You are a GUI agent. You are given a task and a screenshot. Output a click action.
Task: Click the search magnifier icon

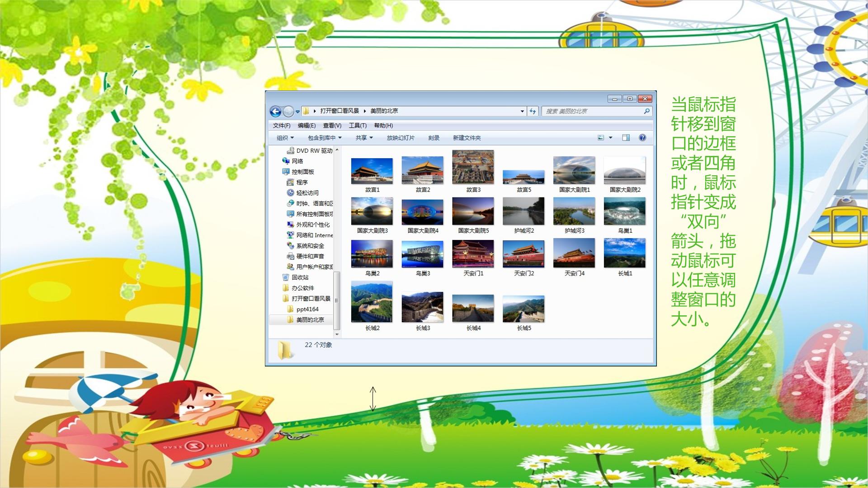tap(646, 111)
